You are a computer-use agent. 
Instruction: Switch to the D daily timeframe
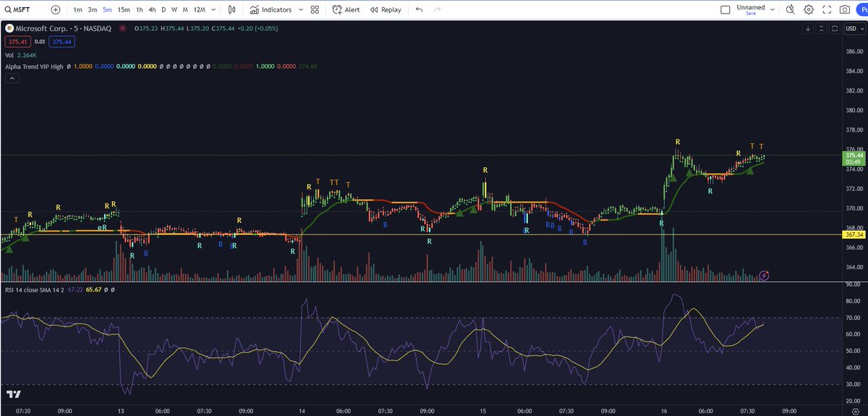(x=163, y=10)
